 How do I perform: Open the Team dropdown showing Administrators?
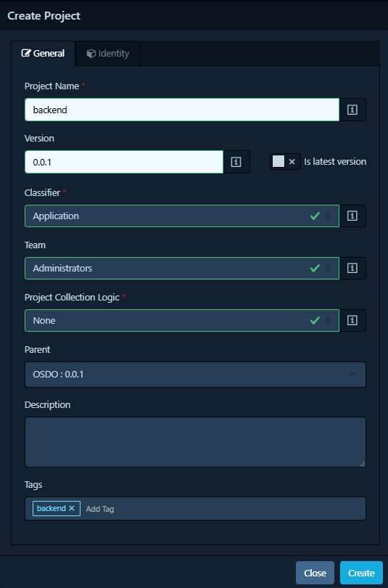coord(182,268)
